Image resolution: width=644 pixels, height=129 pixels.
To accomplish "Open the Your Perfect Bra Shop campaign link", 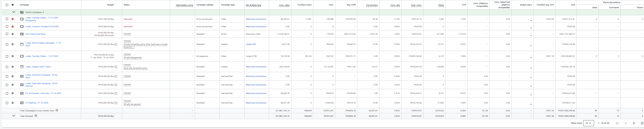I will click(x=35, y=34).
